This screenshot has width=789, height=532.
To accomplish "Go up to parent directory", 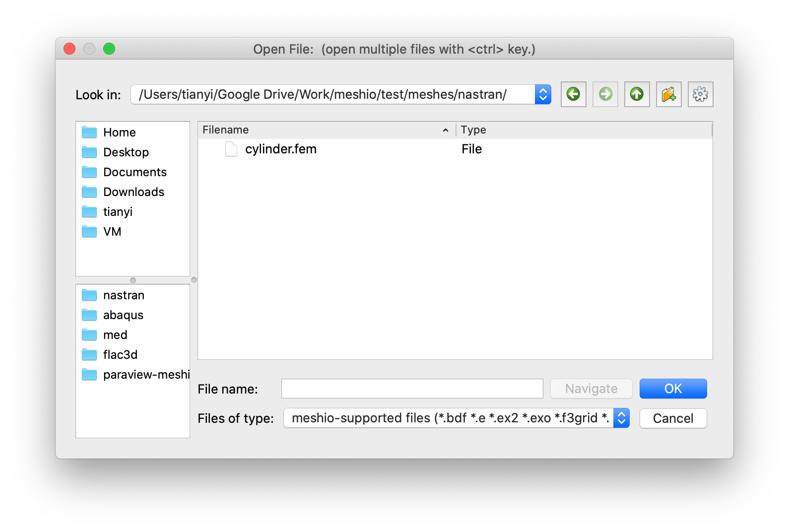I will pyautogui.click(x=637, y=94).
